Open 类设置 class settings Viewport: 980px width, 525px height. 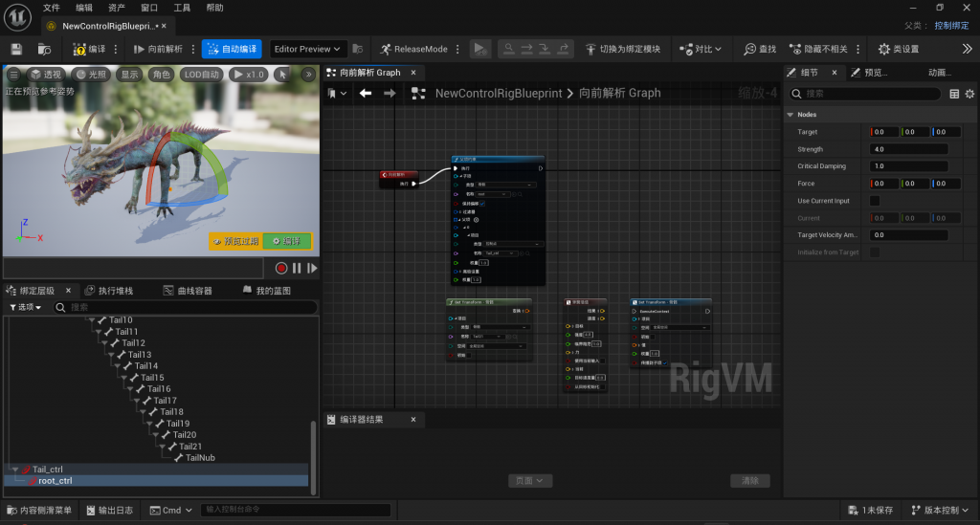point(898,49)
